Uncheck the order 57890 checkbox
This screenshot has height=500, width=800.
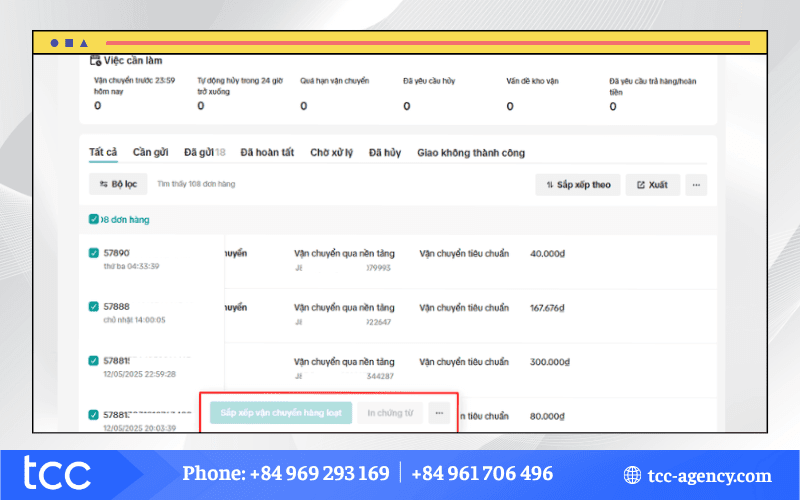pyautogui.click(x=94, y=254)
